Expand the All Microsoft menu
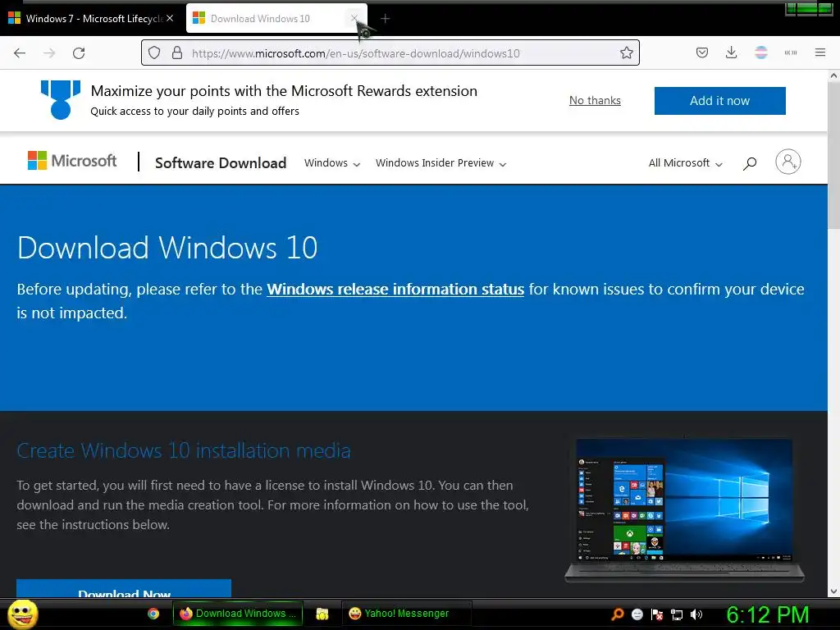The image size is (840, 630). [686, 163]
